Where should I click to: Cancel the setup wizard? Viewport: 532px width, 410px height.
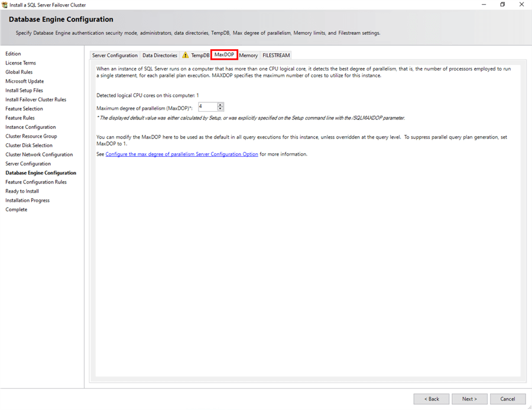click(508, 399)
